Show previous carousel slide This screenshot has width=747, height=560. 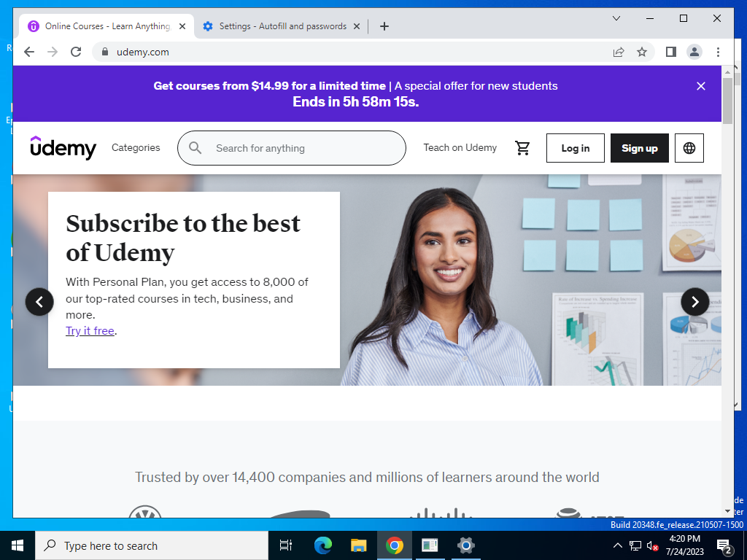click(39, 301)
